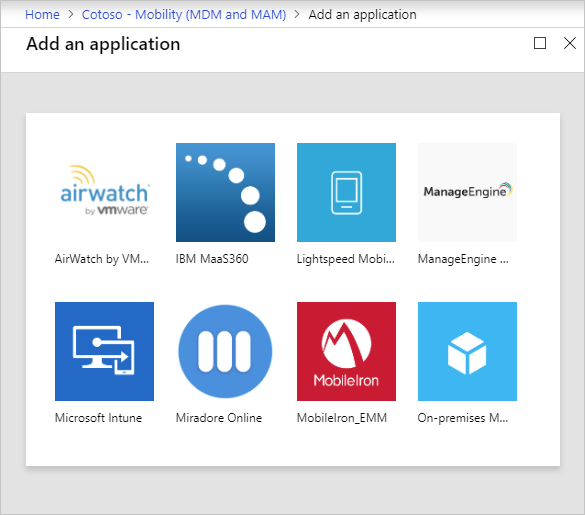585x515 pixels.
Task: Select the AirWatch by VMware app icon
Action: tap(104, 192)
